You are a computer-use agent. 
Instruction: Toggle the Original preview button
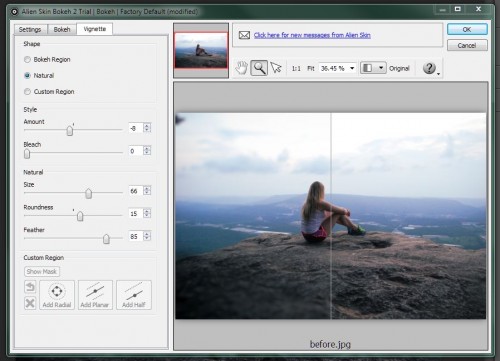[x=399, y=68]
